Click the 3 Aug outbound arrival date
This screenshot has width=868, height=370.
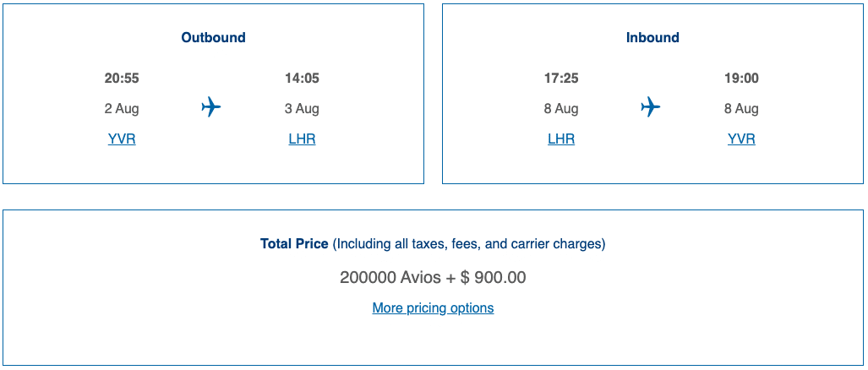[302, 109]
